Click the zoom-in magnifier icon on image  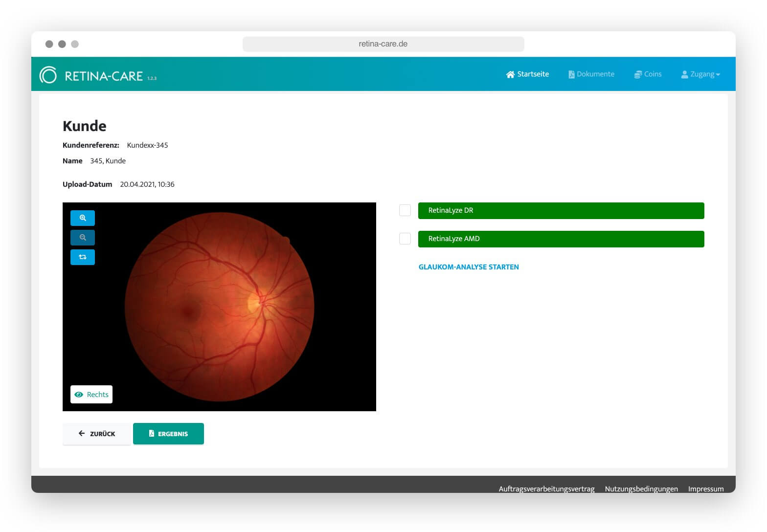tap(83, 218)
